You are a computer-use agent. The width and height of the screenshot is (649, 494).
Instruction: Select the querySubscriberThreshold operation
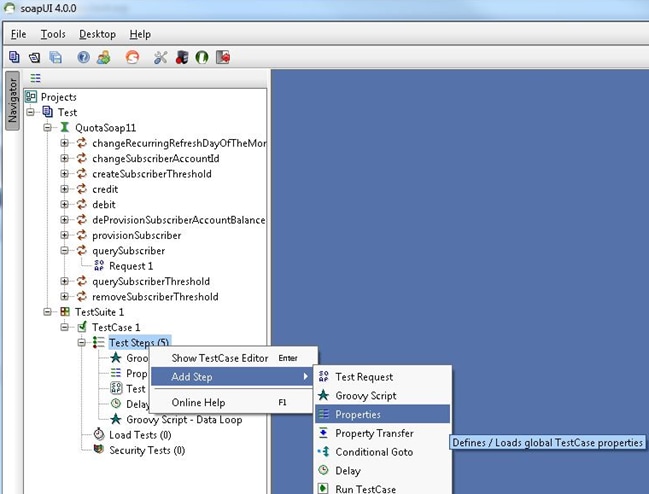151,281
